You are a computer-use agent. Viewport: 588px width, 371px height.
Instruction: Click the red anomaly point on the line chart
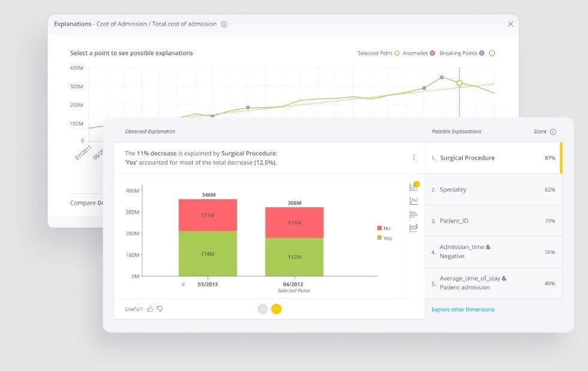[442, 77]
